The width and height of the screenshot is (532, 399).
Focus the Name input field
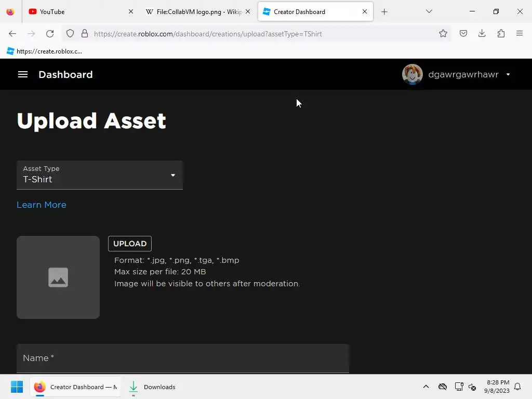(183, 358)
